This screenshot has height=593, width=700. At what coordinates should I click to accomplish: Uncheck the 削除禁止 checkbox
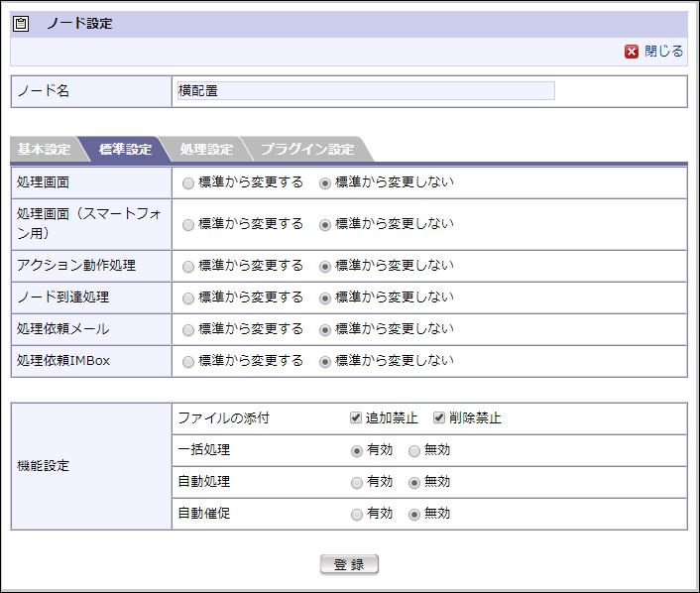click(439, 417)
